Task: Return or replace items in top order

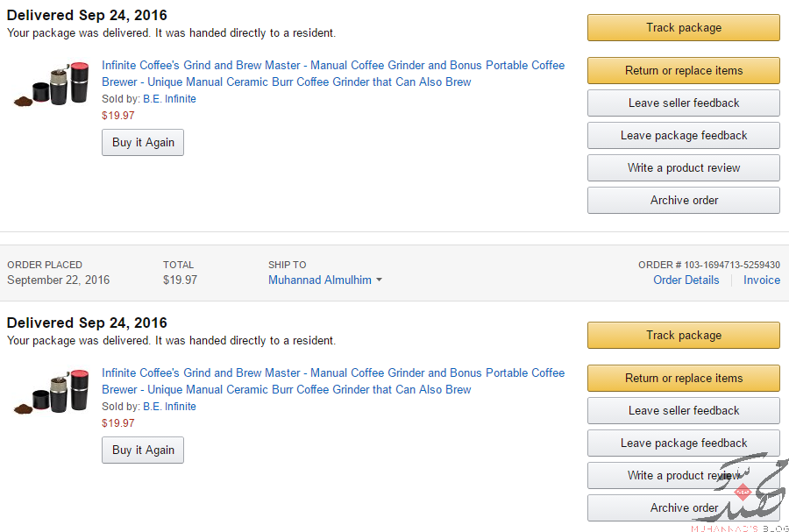Action: (x=683, y=70)
